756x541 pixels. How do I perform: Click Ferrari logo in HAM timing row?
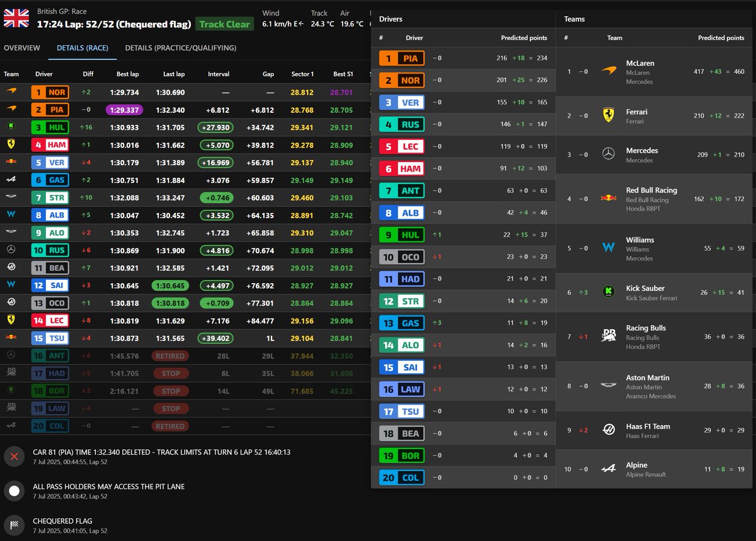[x=11, y=145]
